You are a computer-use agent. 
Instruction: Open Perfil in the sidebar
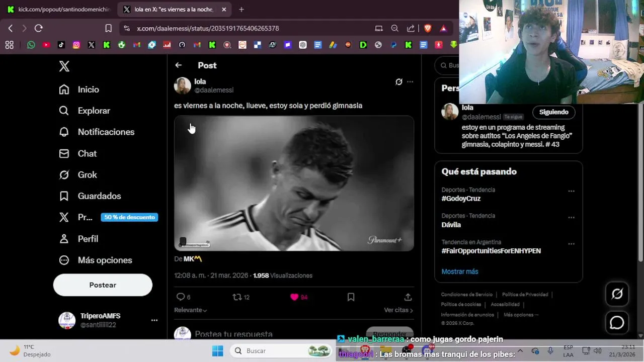tap(78, 239)
